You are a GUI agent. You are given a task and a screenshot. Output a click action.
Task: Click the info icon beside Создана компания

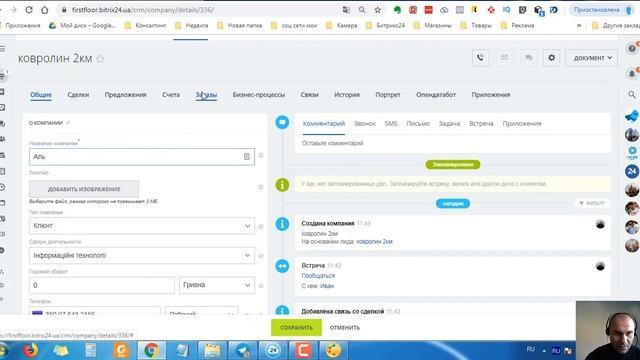click(282, 224)
